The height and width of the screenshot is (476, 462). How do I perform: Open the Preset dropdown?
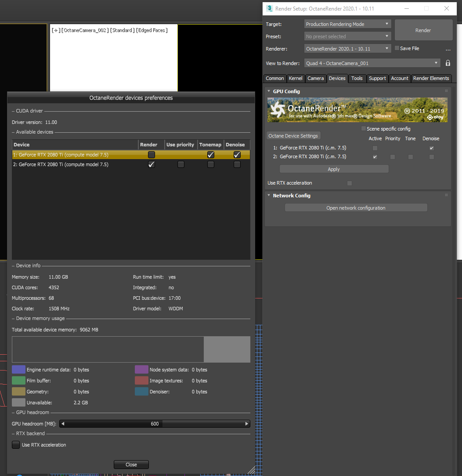[348, 36]
